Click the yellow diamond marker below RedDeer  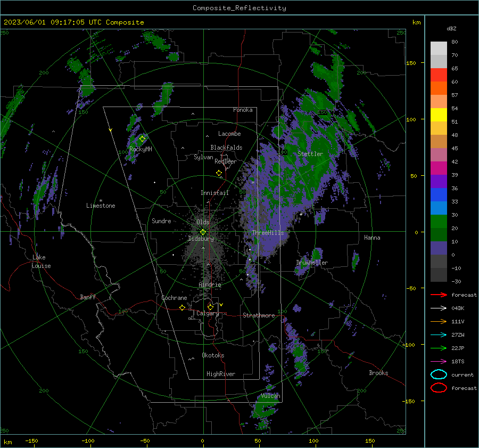point(219,173)
